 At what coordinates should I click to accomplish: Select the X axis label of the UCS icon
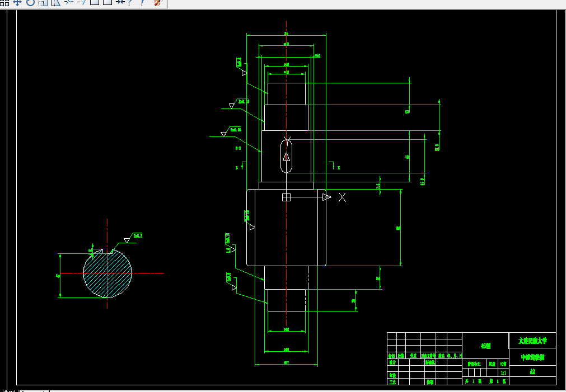pos(342,197)
